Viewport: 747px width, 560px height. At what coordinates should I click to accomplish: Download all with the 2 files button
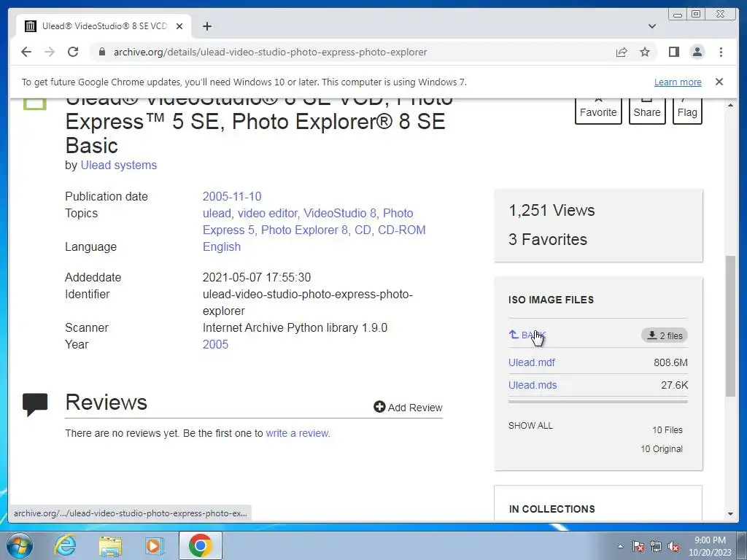tap(665, 335)
